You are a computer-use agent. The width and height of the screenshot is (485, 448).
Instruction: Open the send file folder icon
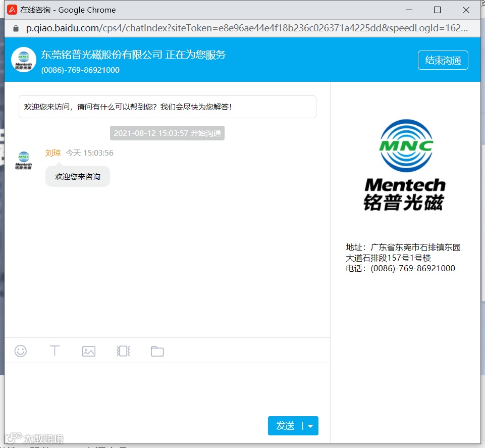[157, 351]
